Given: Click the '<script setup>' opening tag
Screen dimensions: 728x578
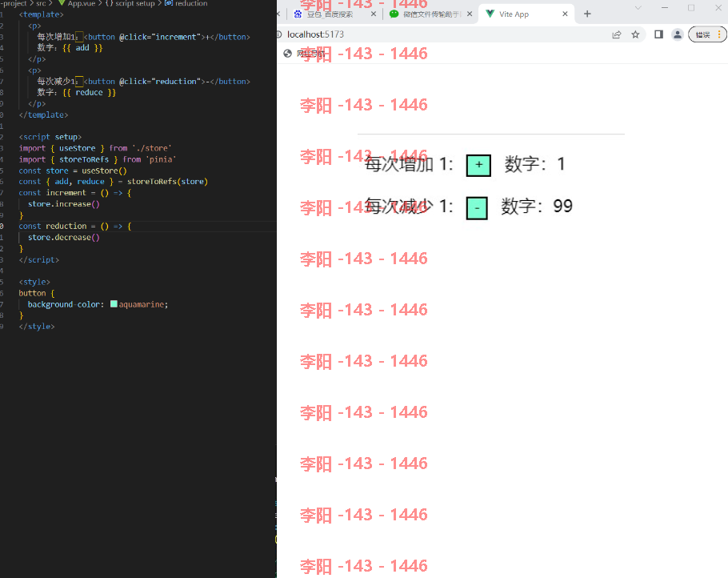Looking at the screenshot, I should tap(50, 137).
